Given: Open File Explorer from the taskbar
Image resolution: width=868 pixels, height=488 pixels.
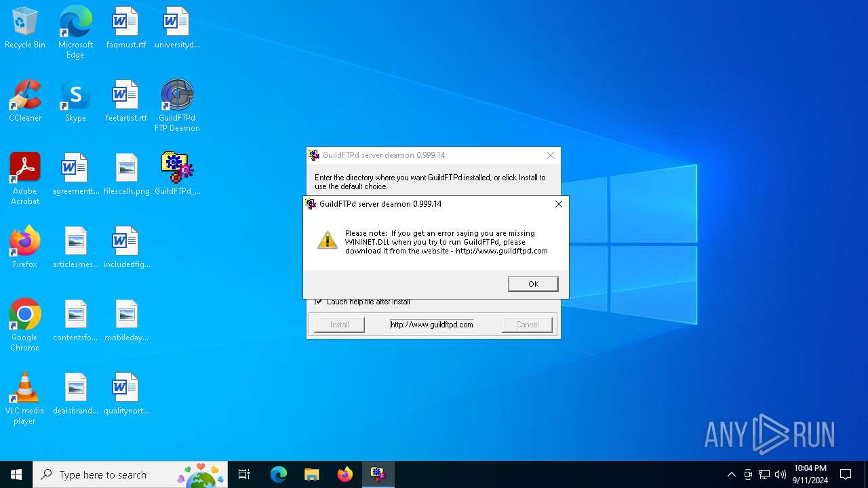Looking at the screenshot, I should 312,474.
